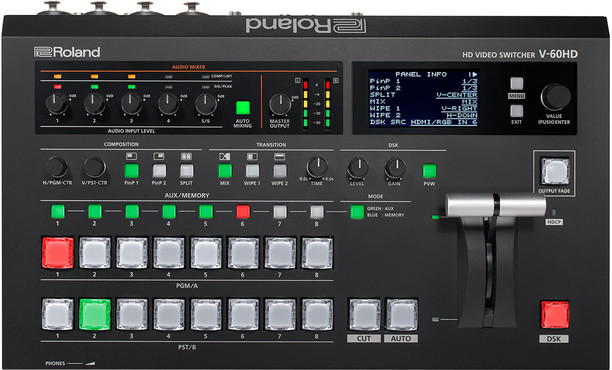612x370 pixels.
Task: Select AUX/MEMORY button 4
Action: (x=169, y=212)
